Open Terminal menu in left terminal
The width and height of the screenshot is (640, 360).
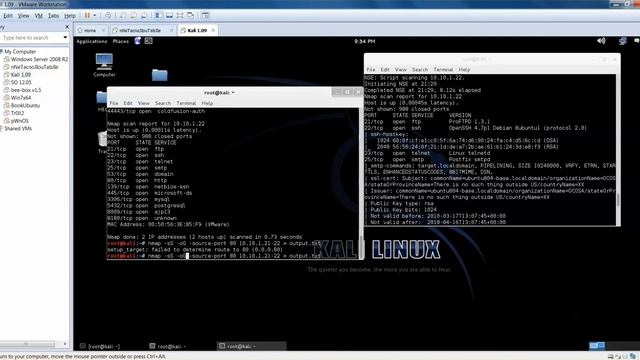point(186,103)
